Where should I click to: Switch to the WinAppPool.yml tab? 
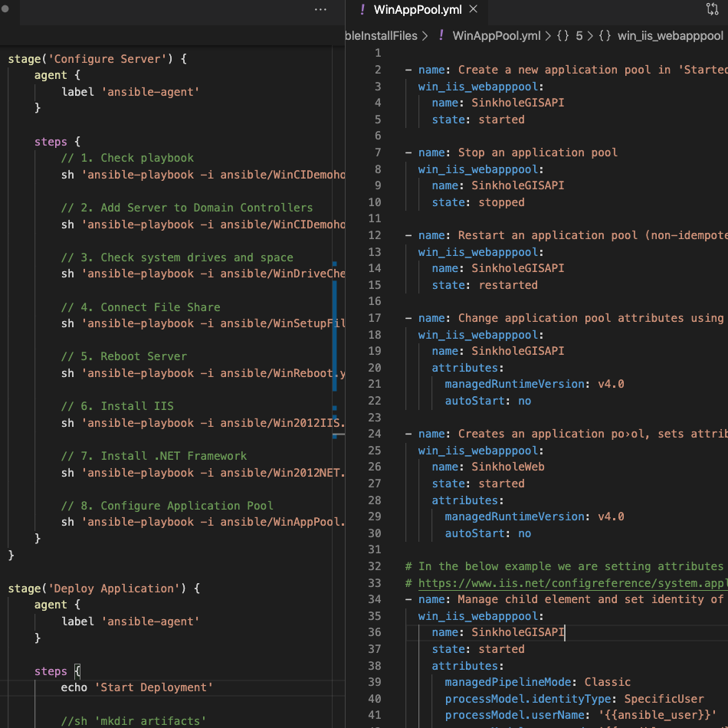click(418, 10)
